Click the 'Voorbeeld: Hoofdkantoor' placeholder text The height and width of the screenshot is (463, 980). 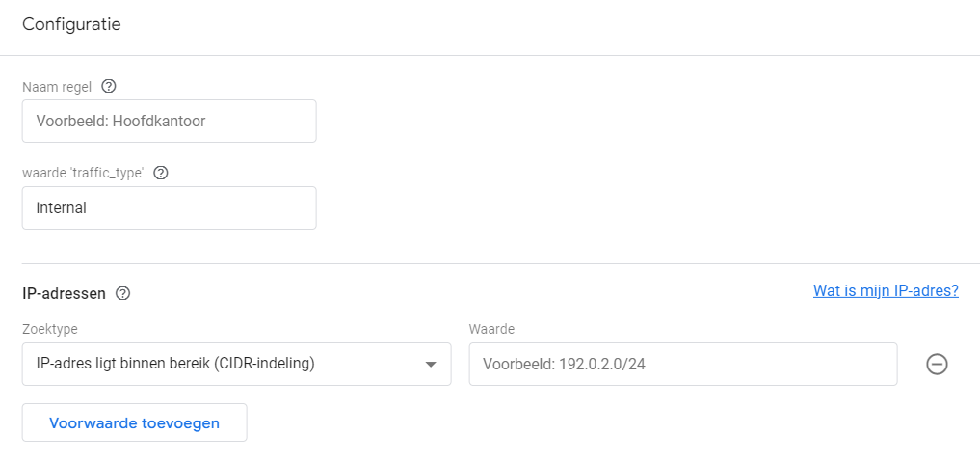(x=120, y=122)
